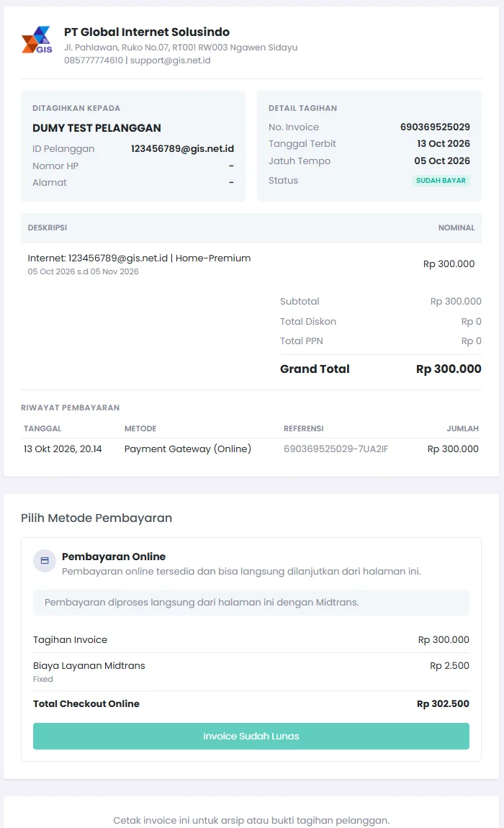Click the DITAGIHKAN KEPADA section label
Image resolution: width=504 pixels, height=828 pixels.
tap(76, 108)
